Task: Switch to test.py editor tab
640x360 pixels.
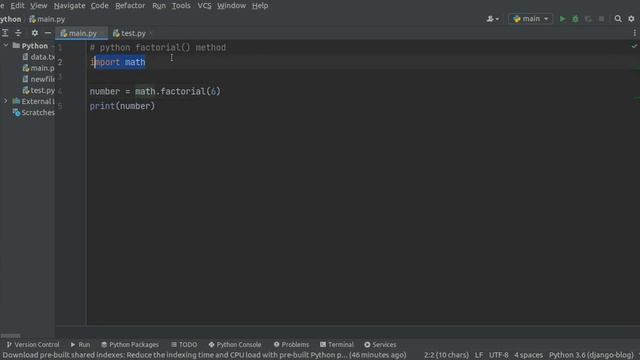Action: coord(133,33)
